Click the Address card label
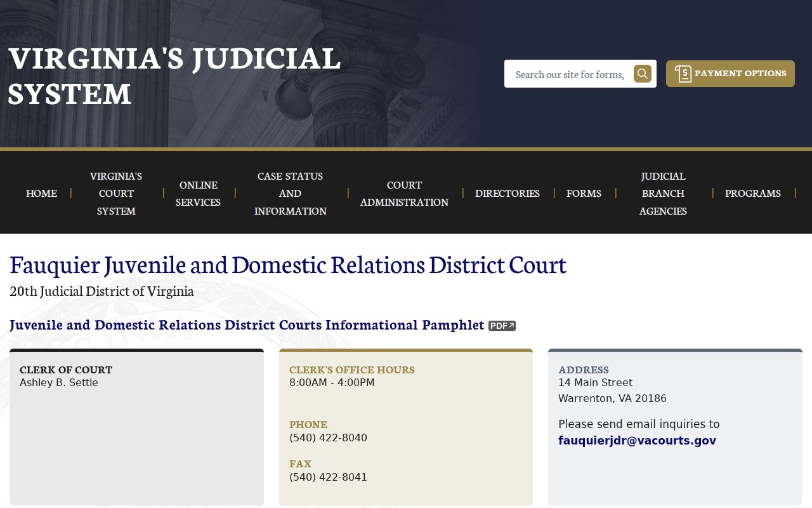This screenshot has height=508, width=812. coord(584,370)
